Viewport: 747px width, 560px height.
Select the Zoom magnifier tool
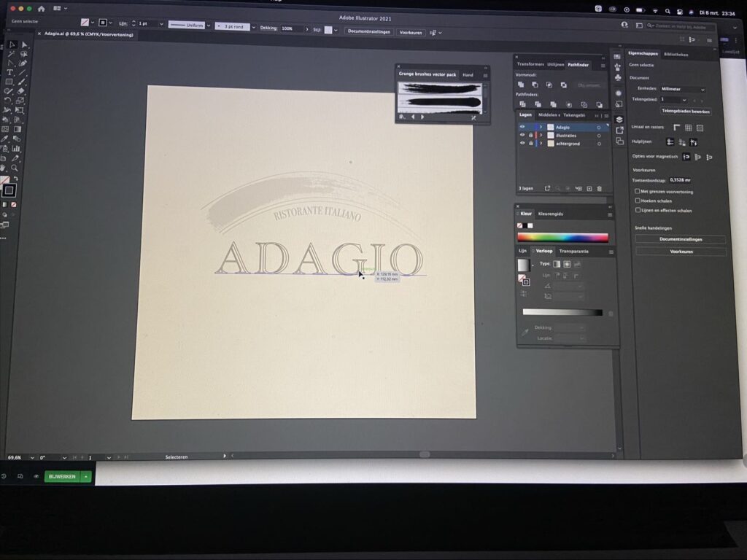(15, 167)
